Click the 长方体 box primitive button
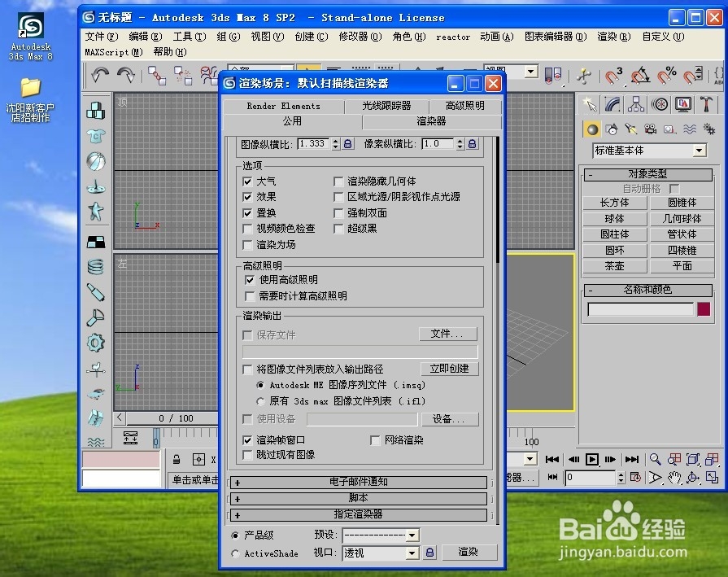The height and width of the screenshot is (577, 728). coord(615,203)
